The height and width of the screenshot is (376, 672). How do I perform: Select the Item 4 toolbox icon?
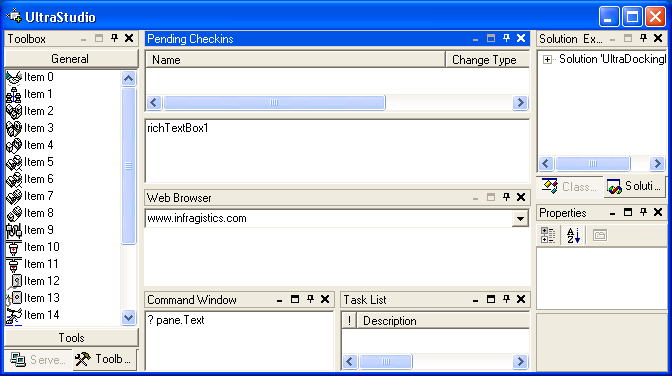pos(14,145)
